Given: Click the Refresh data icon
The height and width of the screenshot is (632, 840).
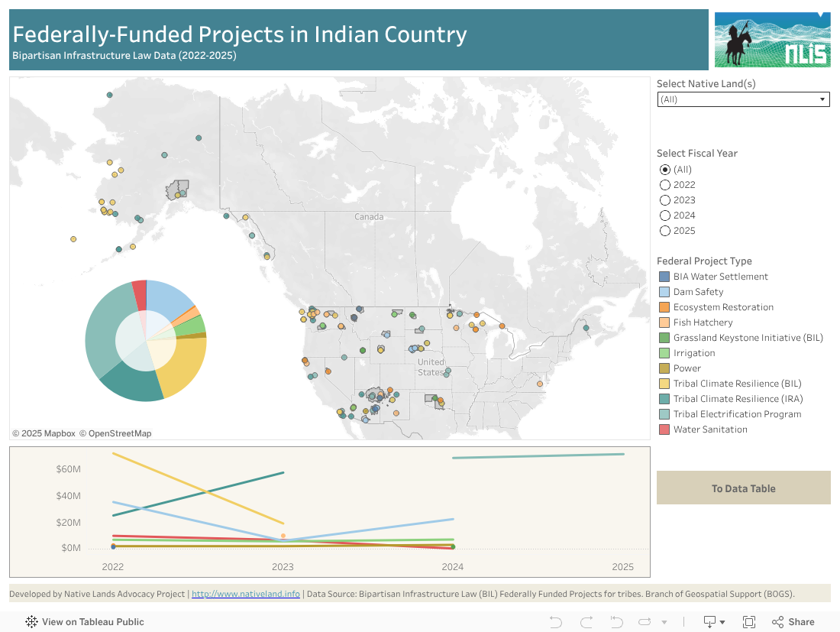Looking at the screenshot, I should 645,622.
